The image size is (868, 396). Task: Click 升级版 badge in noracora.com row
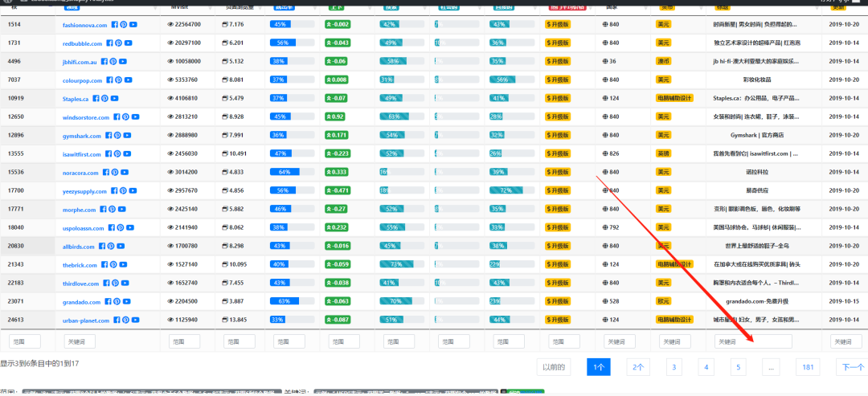(x=558, y=172)
